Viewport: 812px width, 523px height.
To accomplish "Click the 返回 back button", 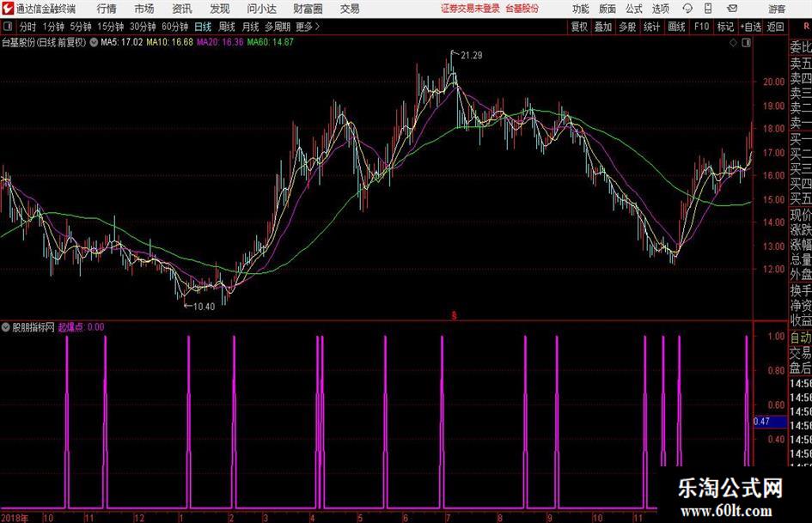I will pos(775,27).
